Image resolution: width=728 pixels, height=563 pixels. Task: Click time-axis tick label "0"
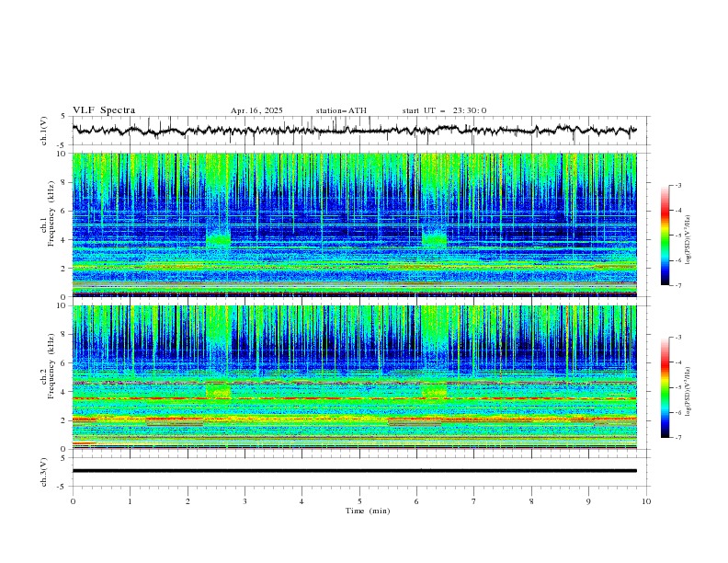tap(73, 501)
